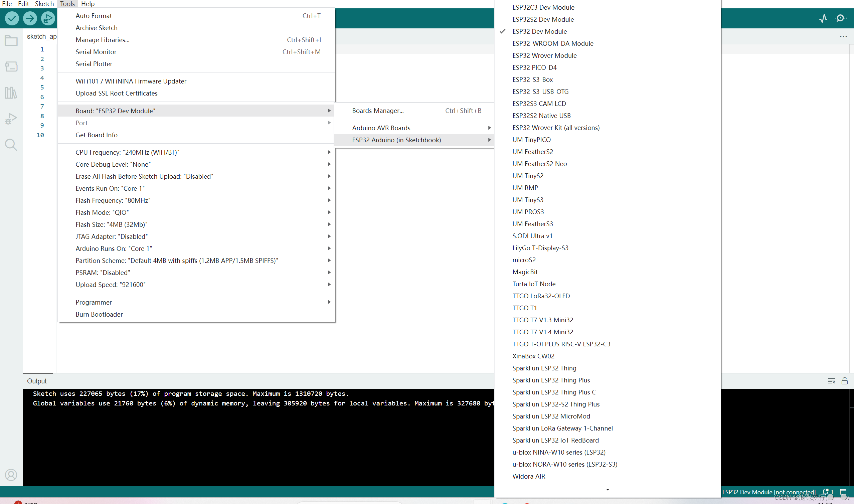
Task: Start the debugger from the toolbar
Action: [x=48, y=18]
